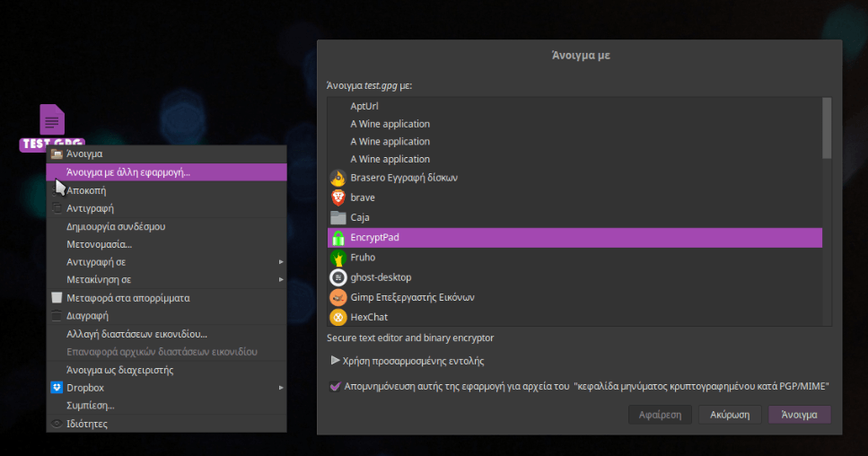The width and height of the screenshot is (868, 456).
Task: Click the test.gpg file icon on desktop
Action: coord(52,119)
